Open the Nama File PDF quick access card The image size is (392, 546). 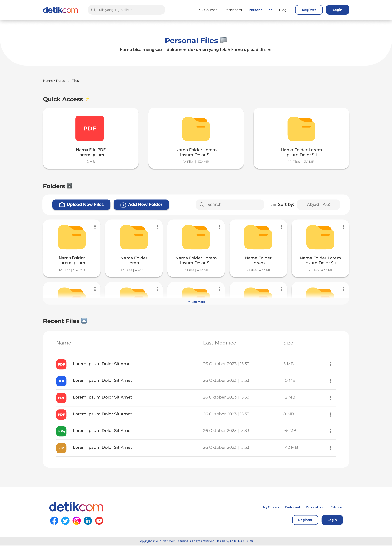(x=91, y=138)
